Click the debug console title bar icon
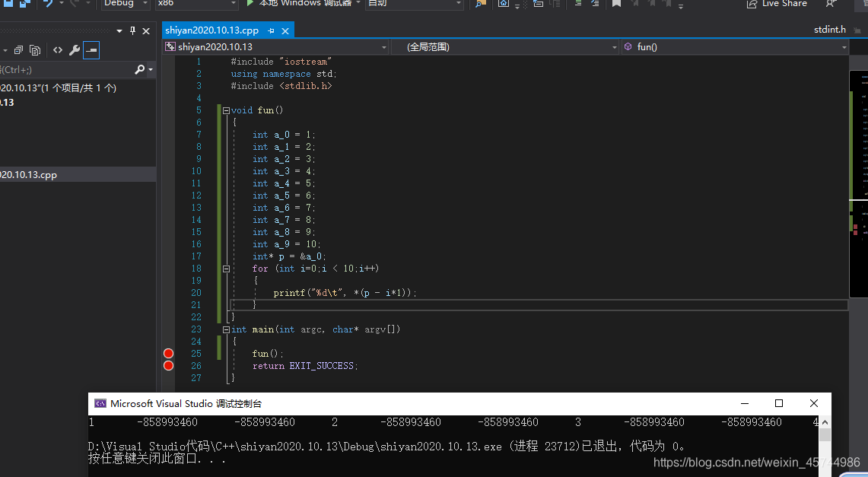 click(100, 403)
